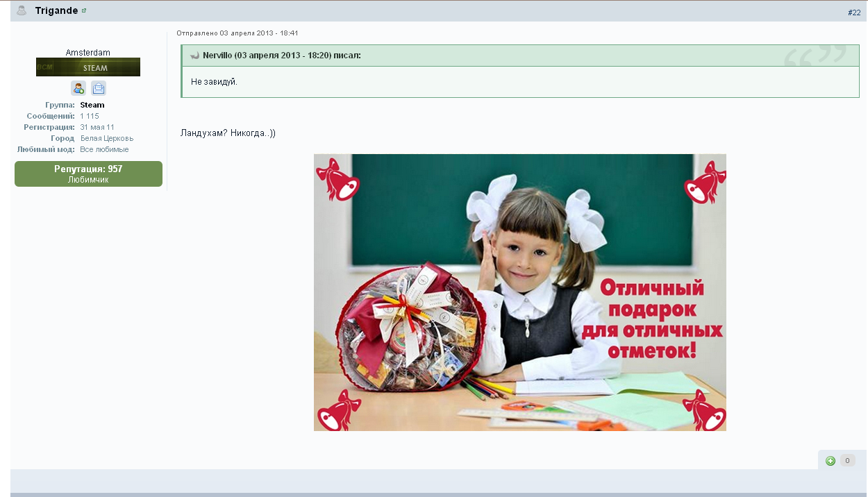Click the Любимчик reputation label
The height and width of the screenshot is (497, 868).
[88, 180]
